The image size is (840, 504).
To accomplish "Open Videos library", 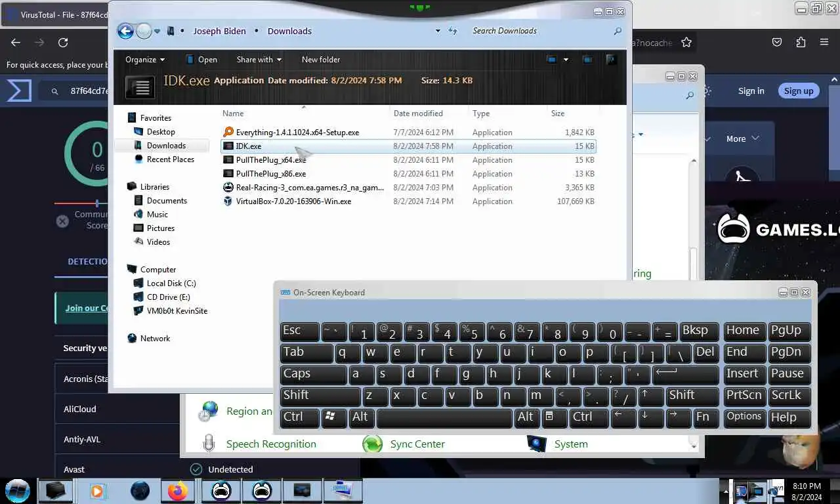I will pyautogui.click(x=158, y=242).
